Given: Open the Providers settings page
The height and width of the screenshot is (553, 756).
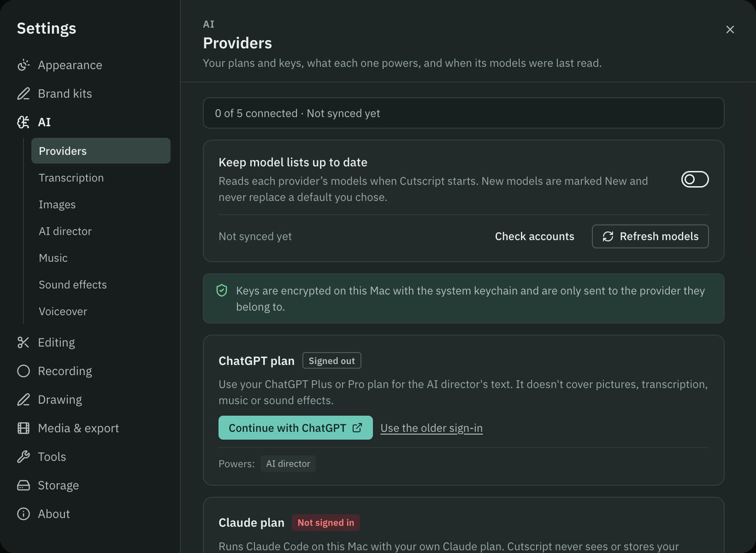Looking at the screenshot, I should (x=101, y=151).
